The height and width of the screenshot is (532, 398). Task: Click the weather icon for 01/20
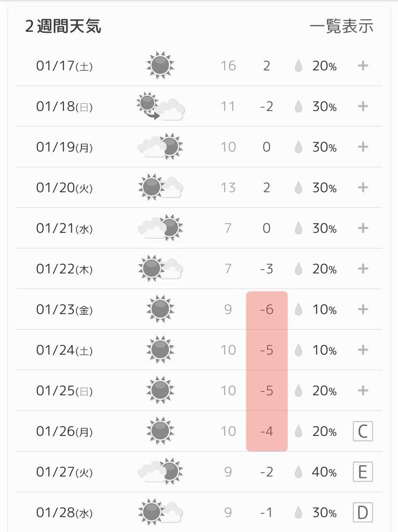coord(160,187)
